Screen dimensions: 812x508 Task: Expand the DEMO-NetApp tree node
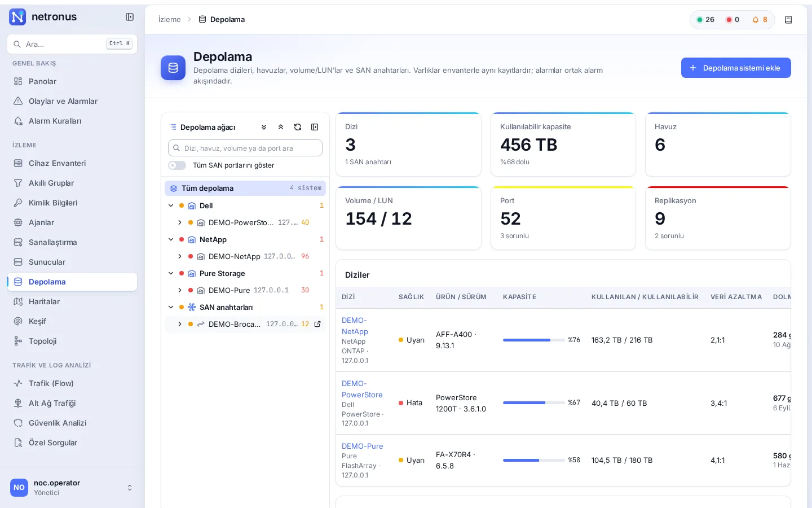pos(180,256)
